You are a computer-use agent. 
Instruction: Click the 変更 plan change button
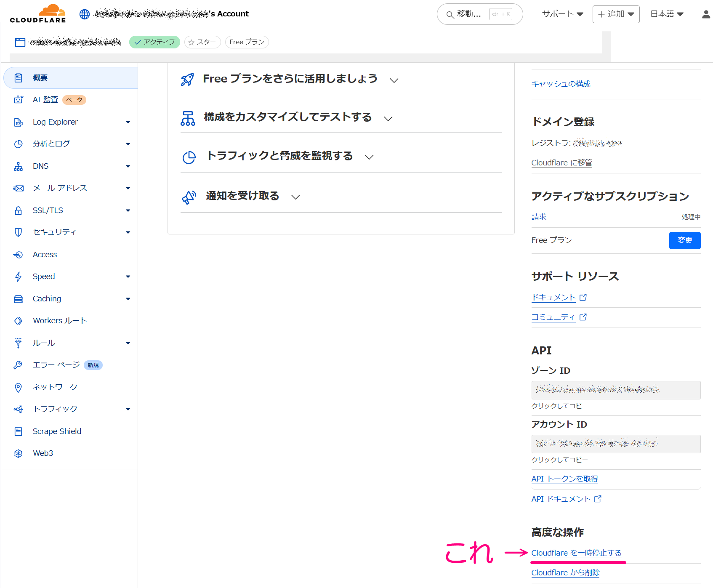point(684,240)
